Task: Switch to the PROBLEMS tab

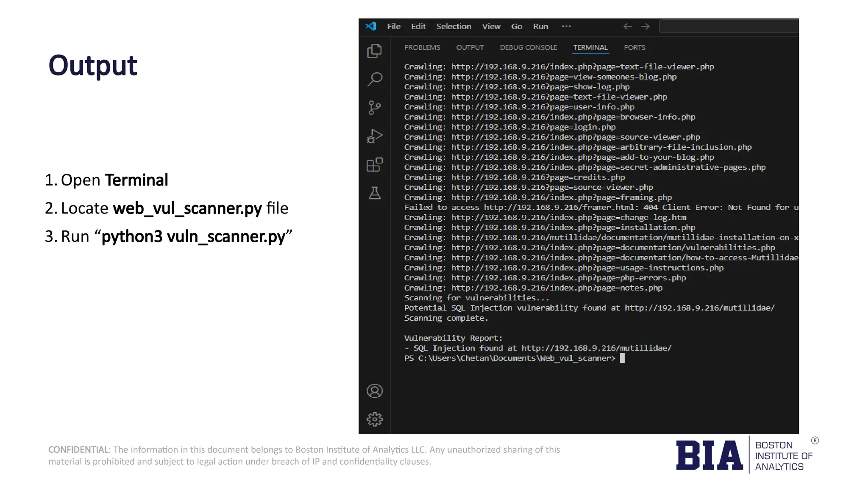Action: pyautogui.click(x=422, y=47)
